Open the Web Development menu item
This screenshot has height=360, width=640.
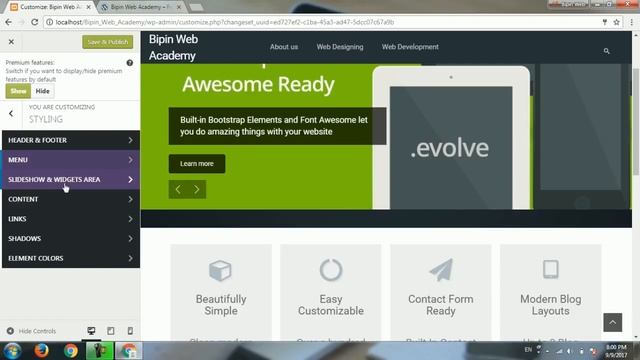410,47
